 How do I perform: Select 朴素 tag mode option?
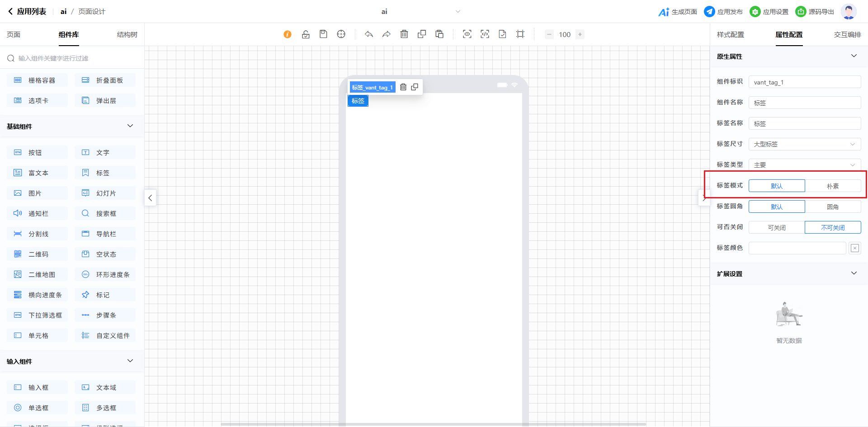[833, 186]
